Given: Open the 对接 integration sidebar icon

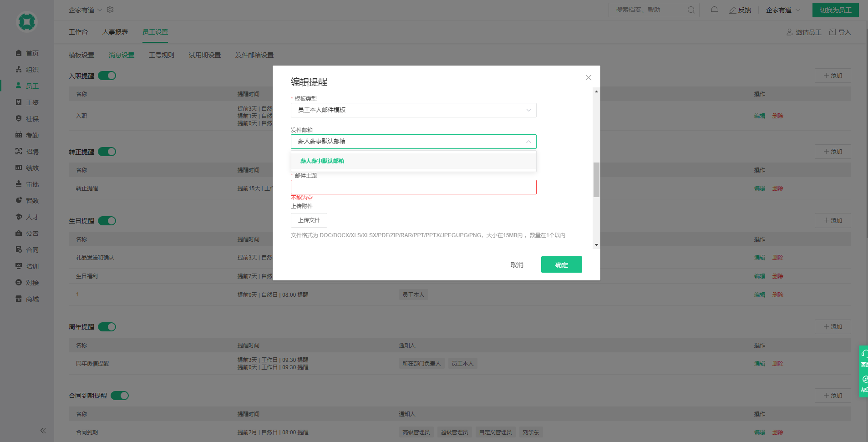Looking at the screenshot, I should [19, 282].
